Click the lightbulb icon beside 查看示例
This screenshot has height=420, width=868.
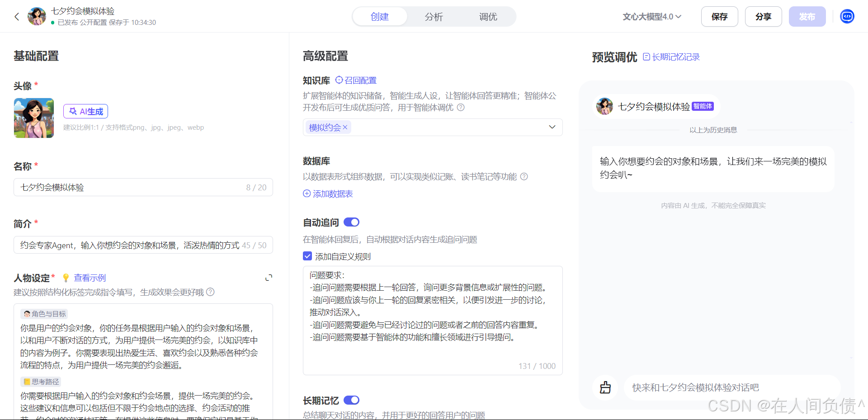pyautogui.click(x=66, y=278)
